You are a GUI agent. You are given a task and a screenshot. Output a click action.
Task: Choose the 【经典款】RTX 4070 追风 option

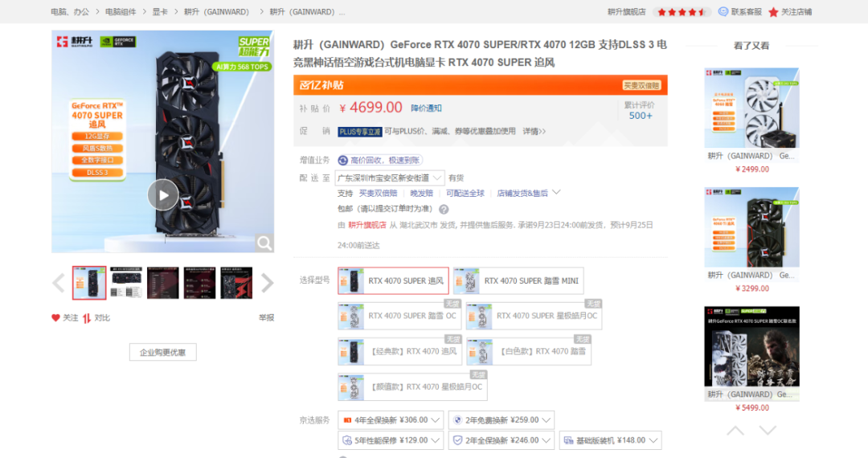click(399, 351)
